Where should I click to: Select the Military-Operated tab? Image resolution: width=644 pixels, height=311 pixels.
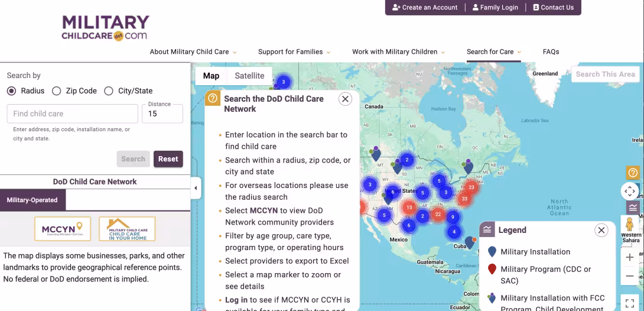tap(32, 200)
